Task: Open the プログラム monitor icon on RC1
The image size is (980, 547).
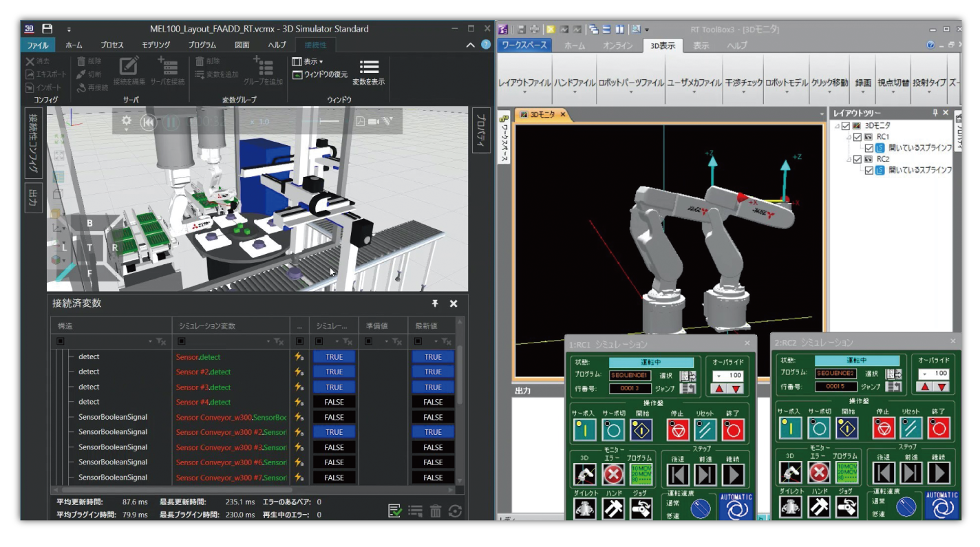Action: pos(641,475)
